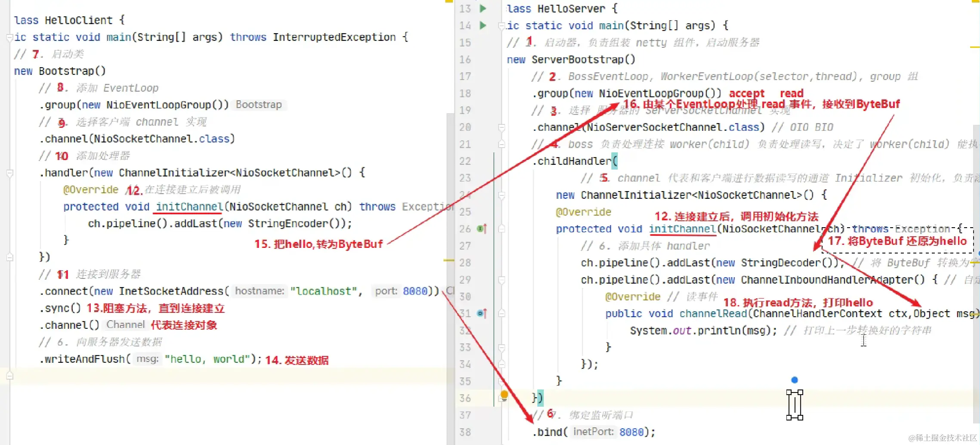
Task: Click InterruptedException in the client main signature
Action: point(334,37)
